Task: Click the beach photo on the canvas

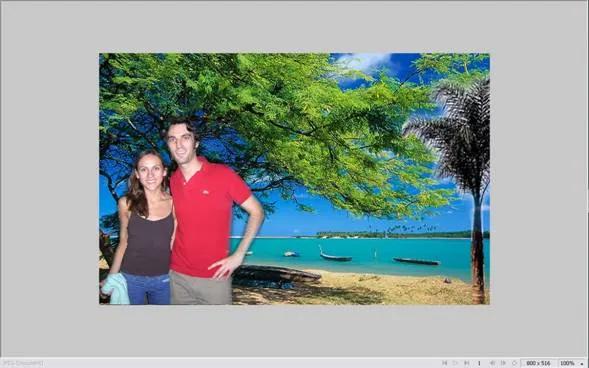Action: (x=294, y=179)
